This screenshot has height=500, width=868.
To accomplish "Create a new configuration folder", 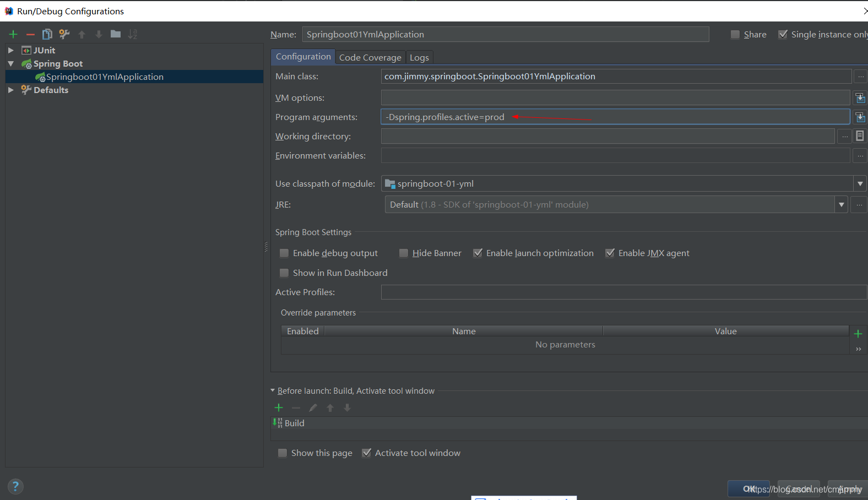I will pos(116,34).
